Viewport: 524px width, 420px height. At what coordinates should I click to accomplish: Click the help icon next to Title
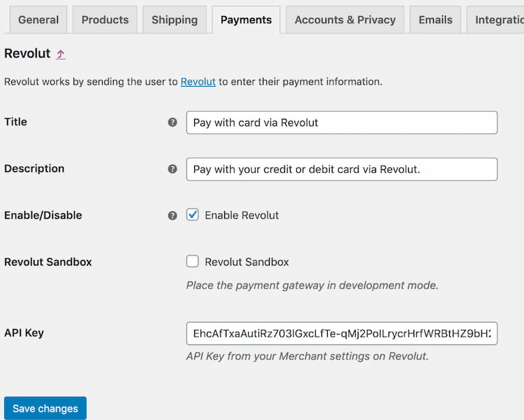click(x=173, y=122)
